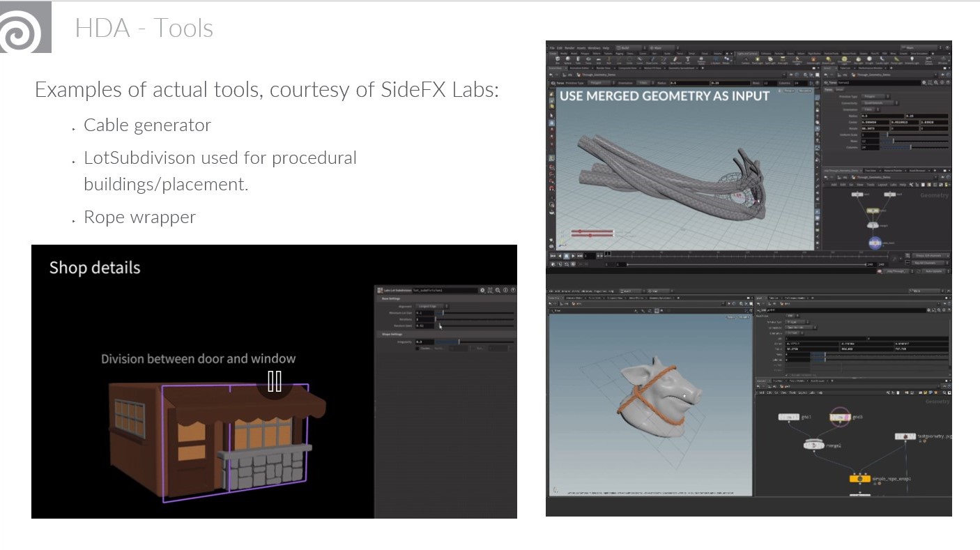This screenshot has height=550, width=980.
Task: Add a Point Light from the Lights and Cameras shelf
Action: 758,59
